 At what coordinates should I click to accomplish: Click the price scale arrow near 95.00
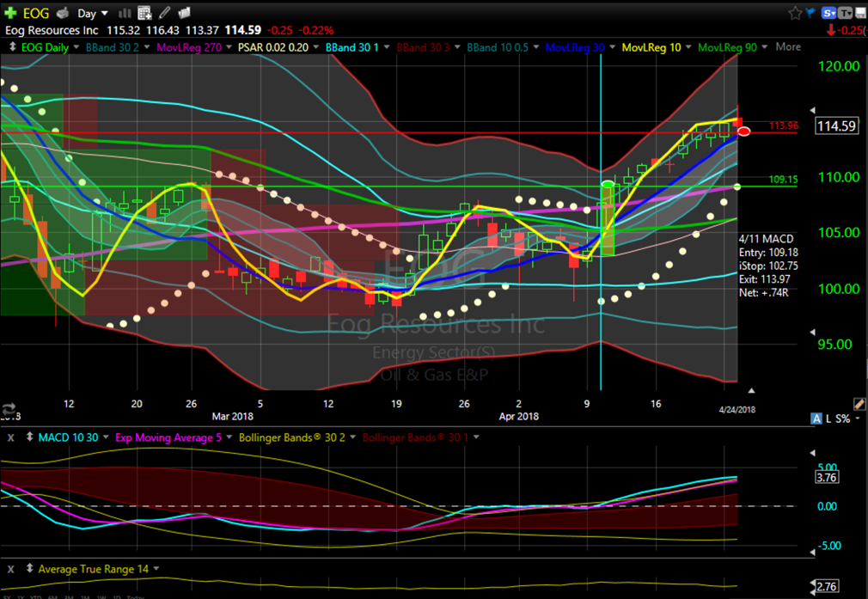pos(813,333)
